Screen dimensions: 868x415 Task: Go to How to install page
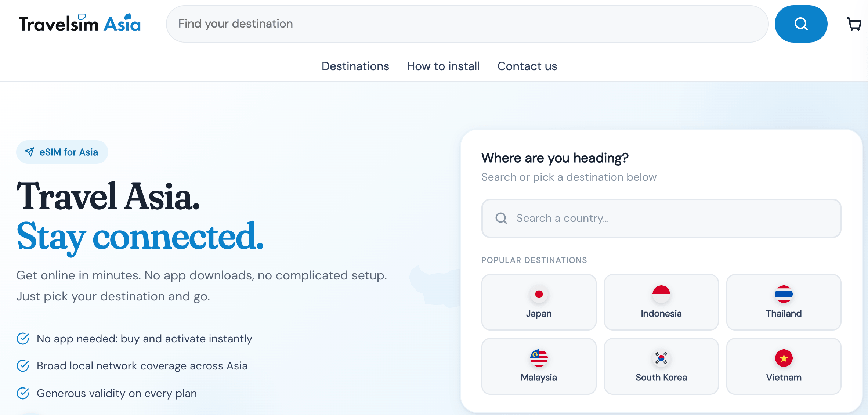pyautogui.click(x=443, y=66)
